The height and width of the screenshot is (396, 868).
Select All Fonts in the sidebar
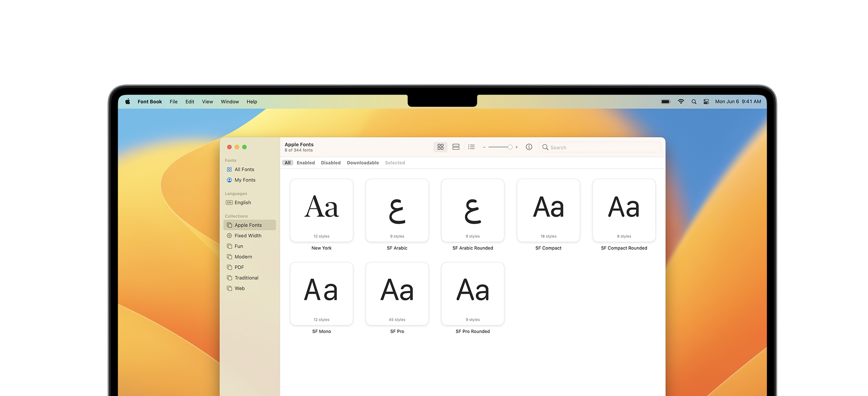tap(244, 169)
